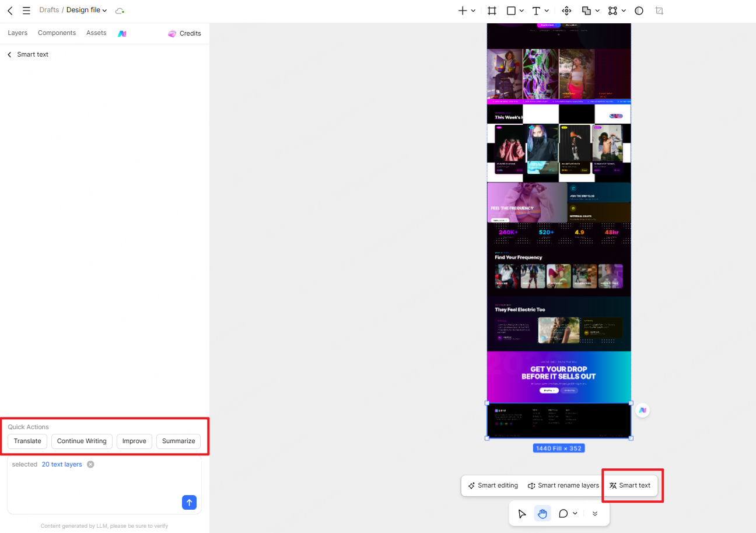Switch to the Components tab
Image resolution: width=756 pixels, height=533 pixels.
tap(57, 33)
